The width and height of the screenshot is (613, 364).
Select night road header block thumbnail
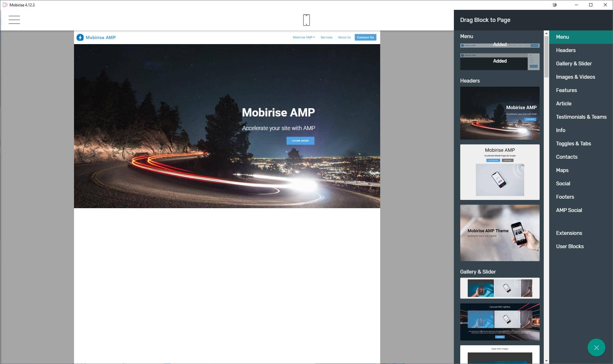(x=500, y=113)
